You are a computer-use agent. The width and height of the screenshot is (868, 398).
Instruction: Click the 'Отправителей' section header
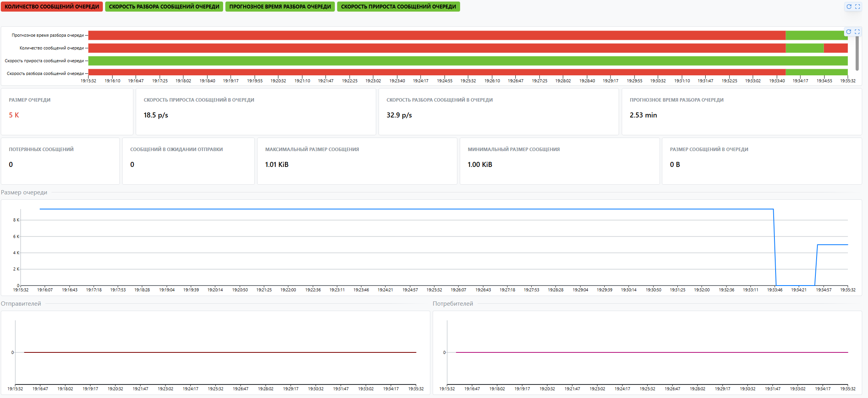tap(21, 304)
